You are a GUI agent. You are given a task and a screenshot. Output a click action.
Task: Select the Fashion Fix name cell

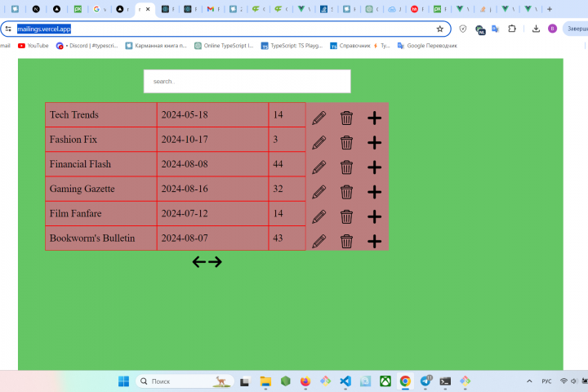(101, 140)
